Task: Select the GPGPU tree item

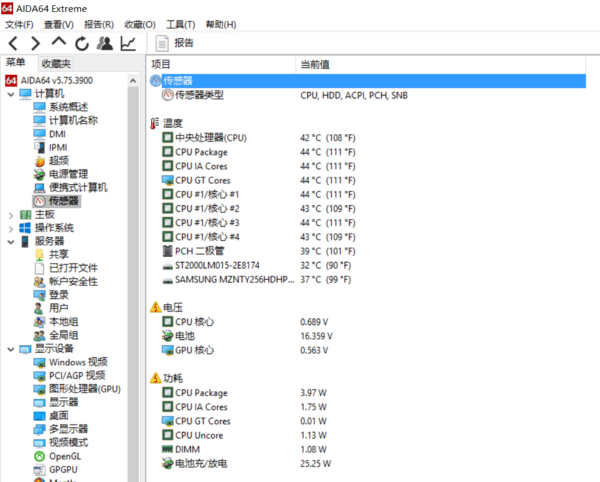Action: pos(55,469)
